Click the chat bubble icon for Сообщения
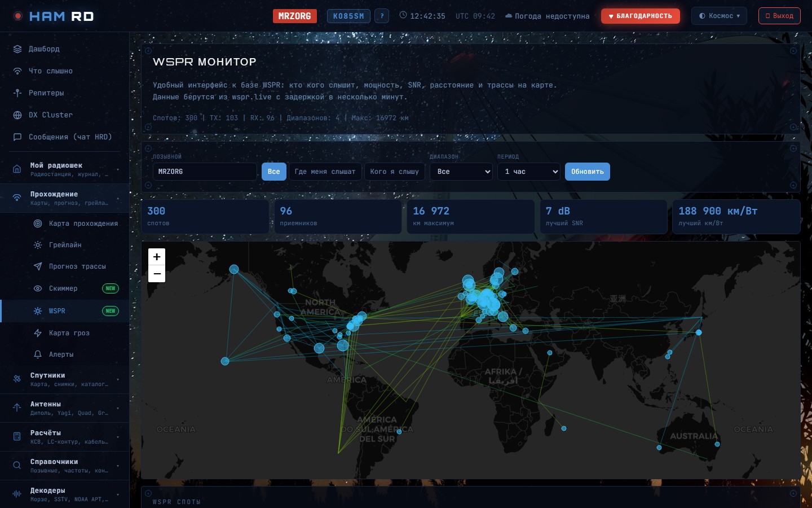Image resolution: width=812 pixels, height=508 pixels. coord(17,137)
